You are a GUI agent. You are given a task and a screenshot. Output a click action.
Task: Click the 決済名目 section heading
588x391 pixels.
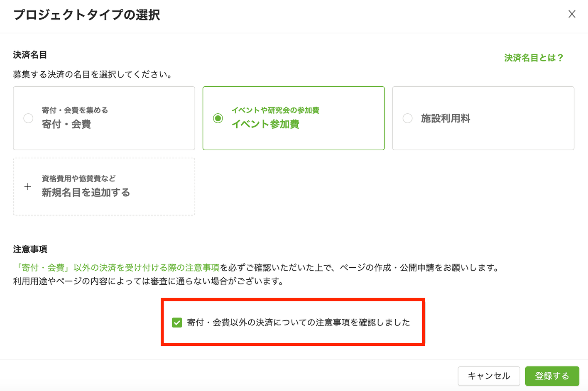(x=30, y=55)
